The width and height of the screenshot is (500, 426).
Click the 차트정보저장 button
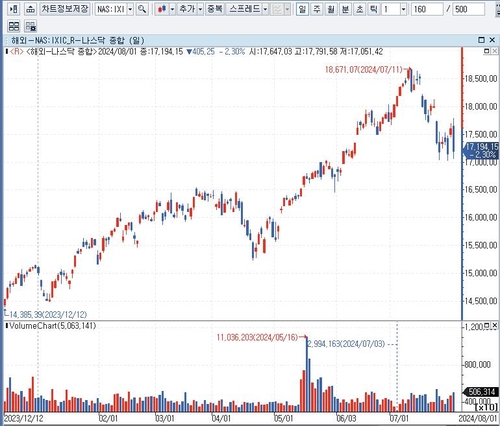tap(65, 9)
